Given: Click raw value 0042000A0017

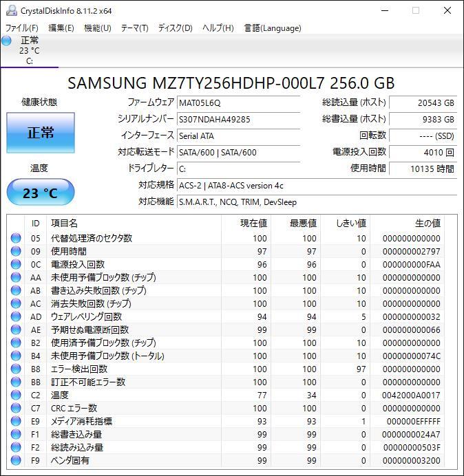Looking at the screenshot, I should [x=411, y=396].
